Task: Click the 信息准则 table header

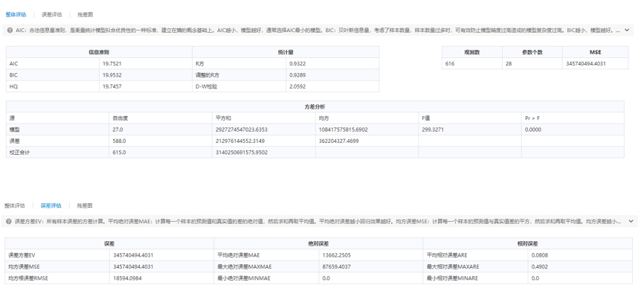Action: [99, 52]
